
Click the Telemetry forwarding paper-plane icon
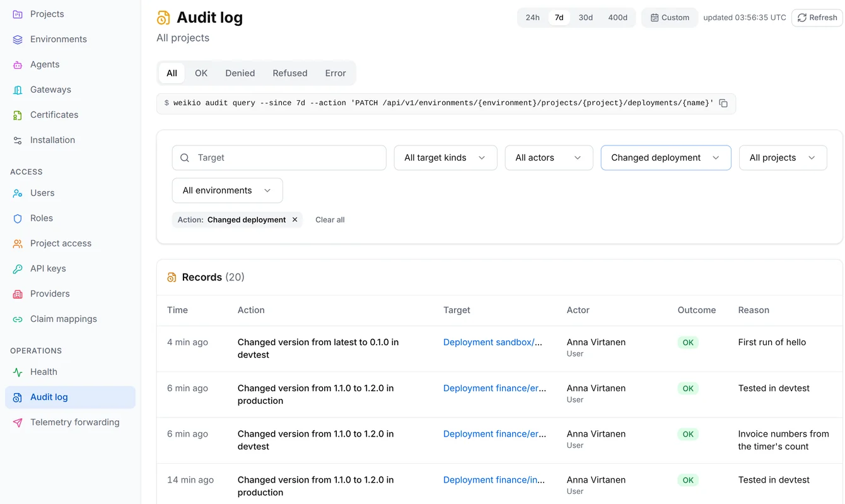pos(18,422)
